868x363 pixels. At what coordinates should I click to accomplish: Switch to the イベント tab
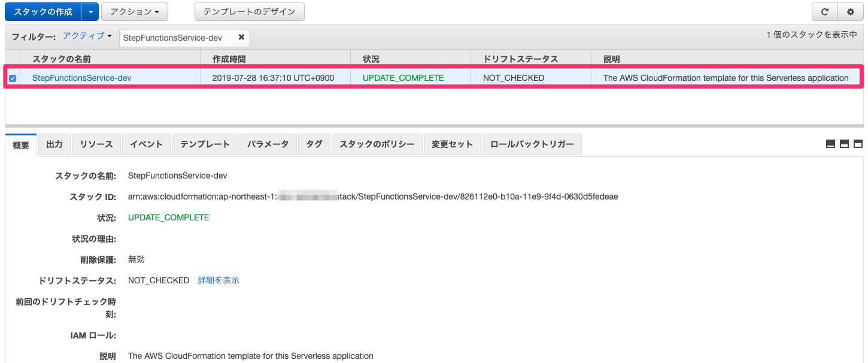[147, 144]
